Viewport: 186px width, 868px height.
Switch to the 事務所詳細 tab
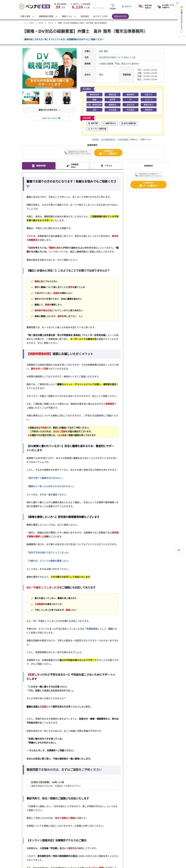(x=39, y=166)
